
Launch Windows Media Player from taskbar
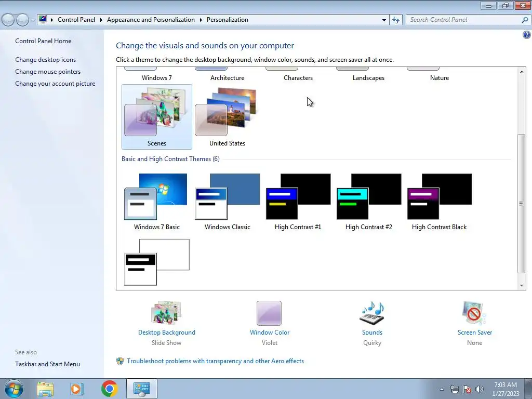77,389
